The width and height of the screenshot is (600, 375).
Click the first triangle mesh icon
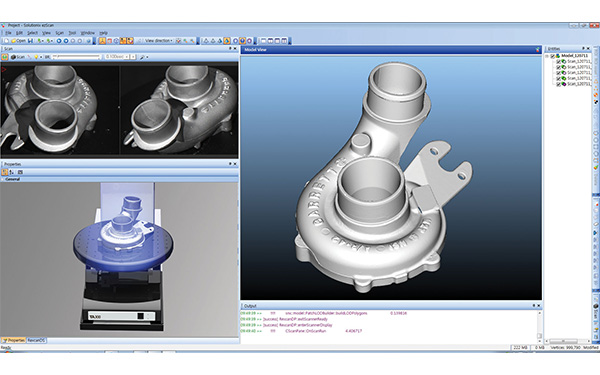(x=205, y=41)
